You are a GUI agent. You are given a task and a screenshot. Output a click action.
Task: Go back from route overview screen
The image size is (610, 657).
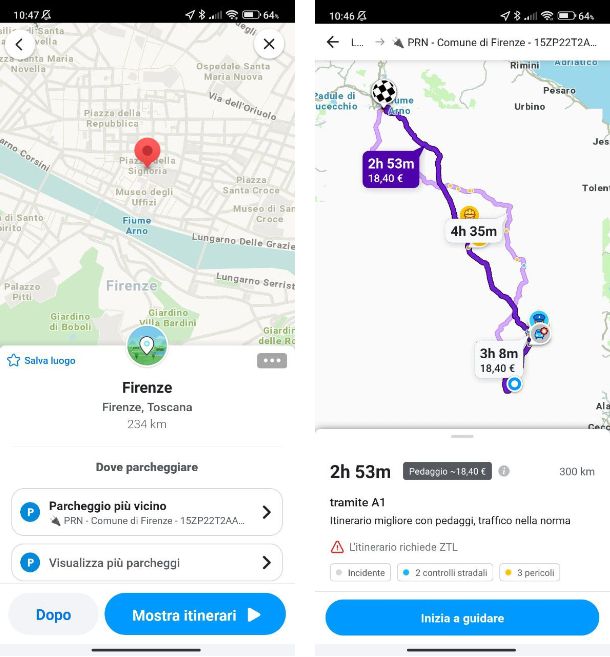(333, 42)
